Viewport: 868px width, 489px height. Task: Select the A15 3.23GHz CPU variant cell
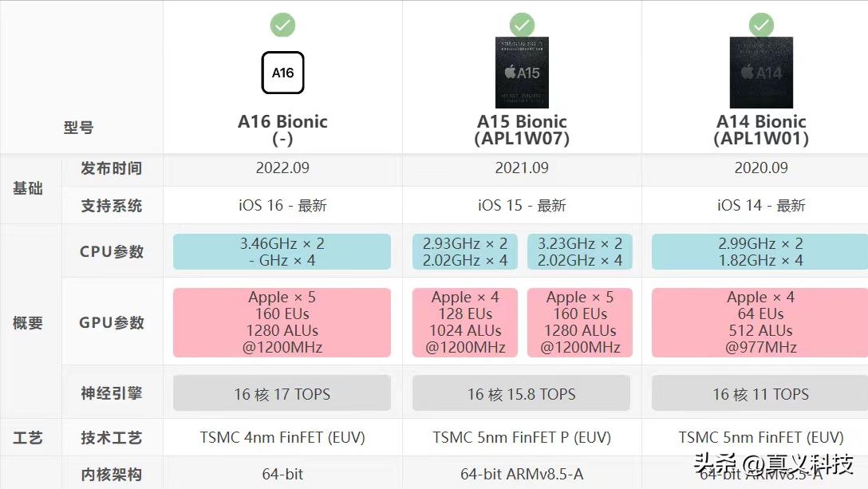(580, 252)
